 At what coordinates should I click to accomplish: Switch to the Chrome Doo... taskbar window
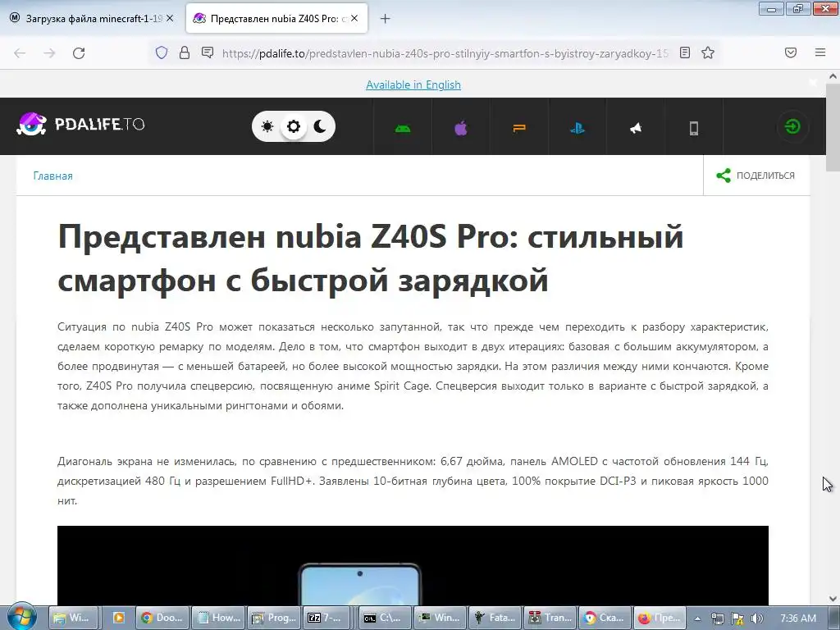pyautogui.click(x=163, y=618)
